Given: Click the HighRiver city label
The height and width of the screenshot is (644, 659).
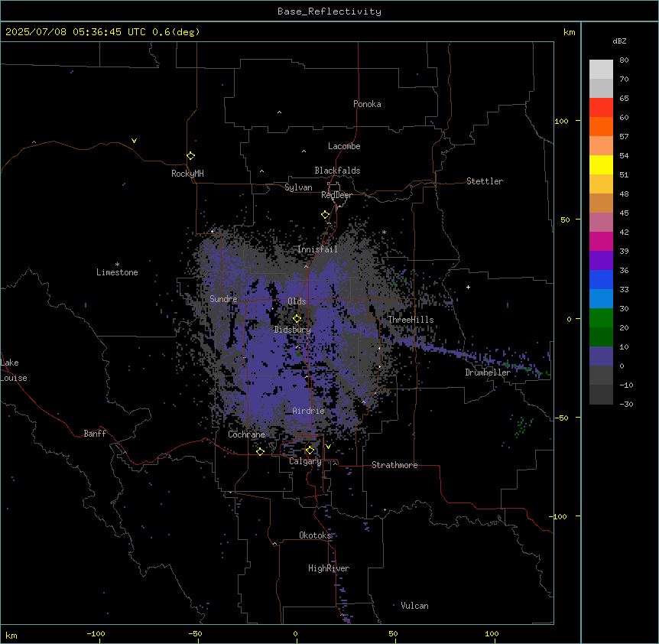Looking at the screenshot, I should 329,568.
